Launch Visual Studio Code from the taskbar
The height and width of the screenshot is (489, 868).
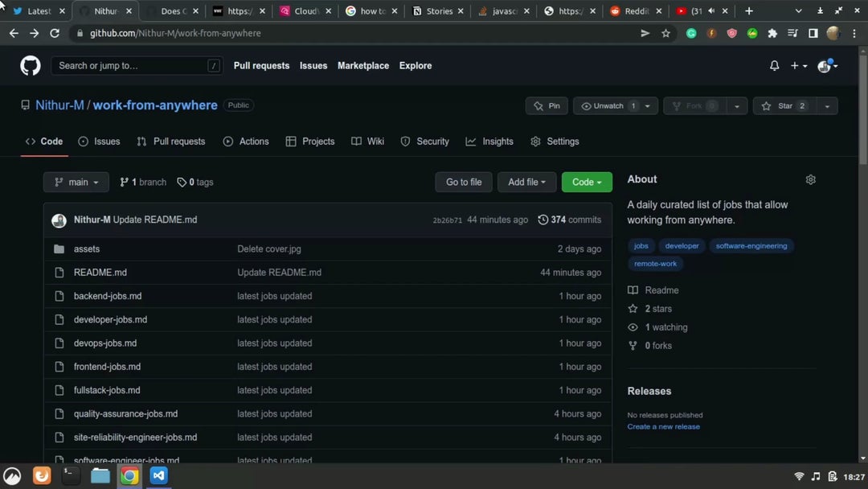point(158,475)
